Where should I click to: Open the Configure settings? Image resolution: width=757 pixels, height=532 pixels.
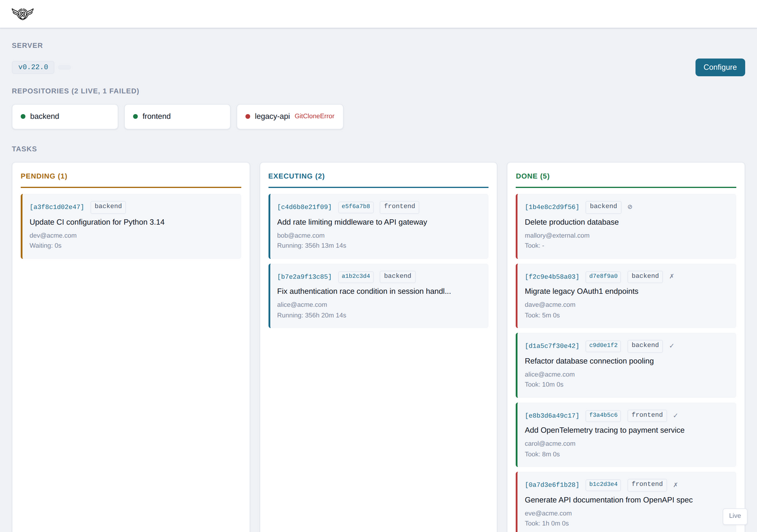pyautogui.click(x=720, y=67)
